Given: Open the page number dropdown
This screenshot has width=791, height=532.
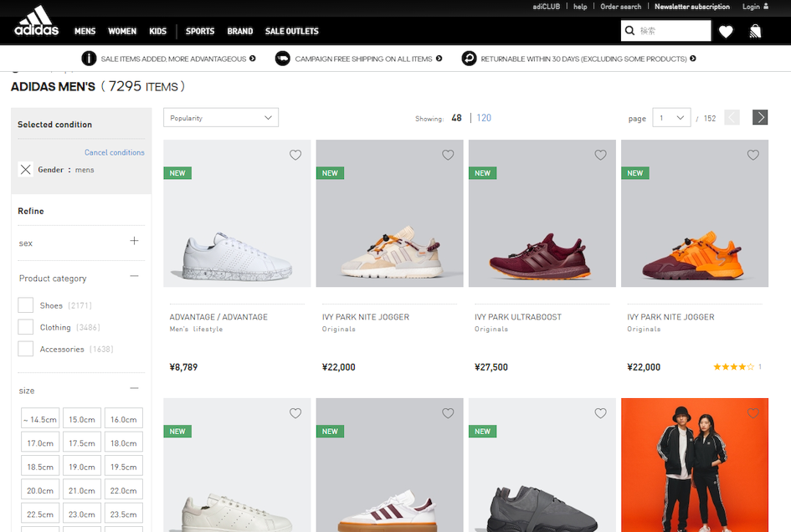Looking at the screenshot, I should click(671, 117).
